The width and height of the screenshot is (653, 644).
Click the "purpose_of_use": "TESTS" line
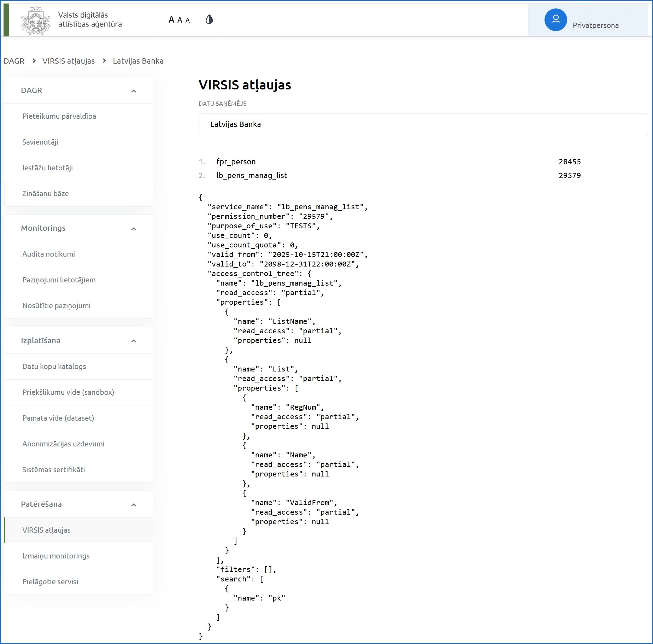pos(264,226)
